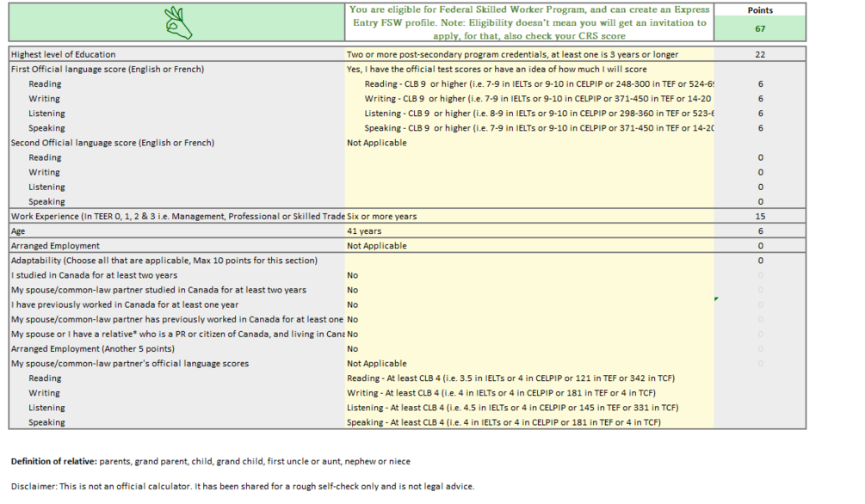Screen dimensions: 865x504
Task: Click 'I studied in Canada for at least two years'
Action: (x=95, y=275)
